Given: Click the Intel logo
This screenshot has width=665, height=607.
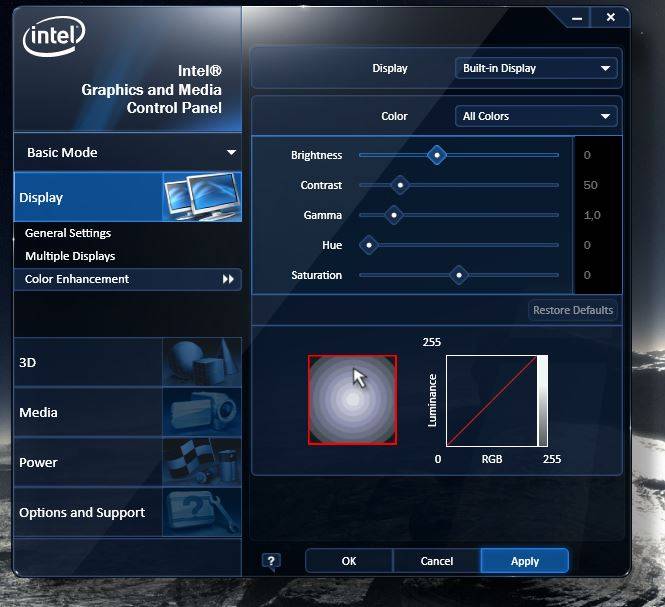Looking at the screenshot, I should (x=54, y=36).
